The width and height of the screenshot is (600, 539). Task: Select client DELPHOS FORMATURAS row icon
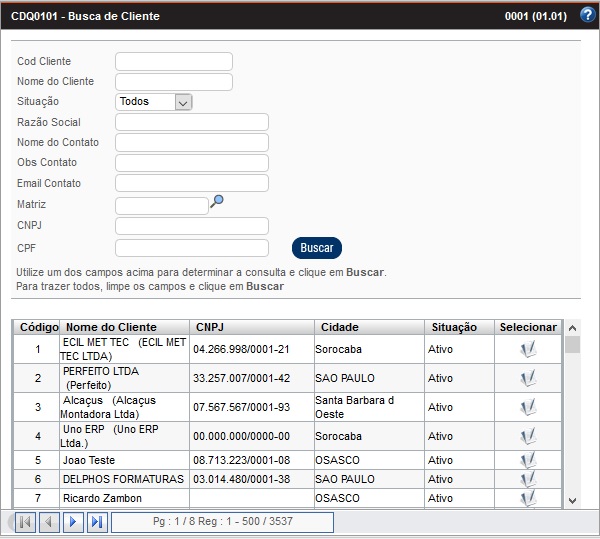[x=528, y=479]
